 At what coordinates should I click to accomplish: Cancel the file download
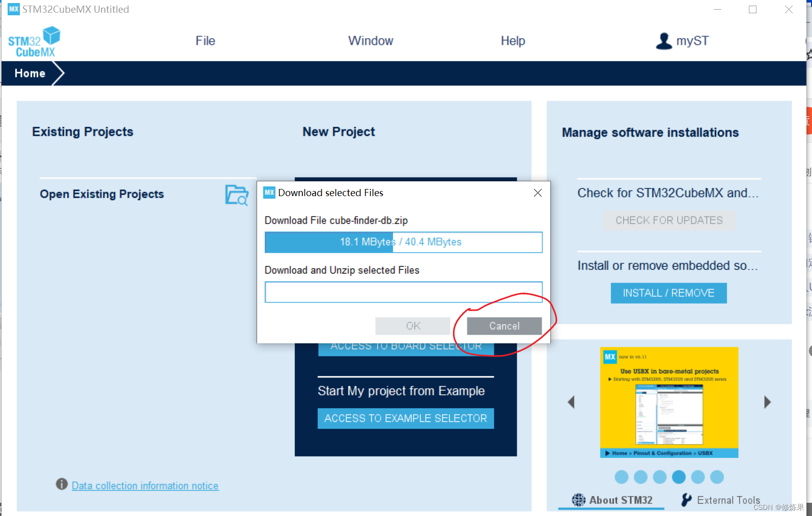[x=505, y=326]
